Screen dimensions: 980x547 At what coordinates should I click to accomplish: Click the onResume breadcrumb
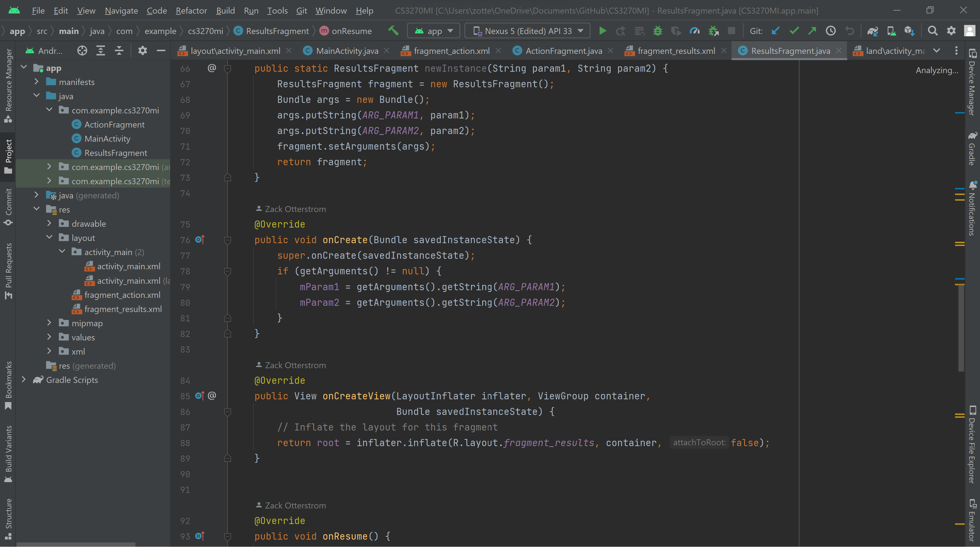point(345,31)
